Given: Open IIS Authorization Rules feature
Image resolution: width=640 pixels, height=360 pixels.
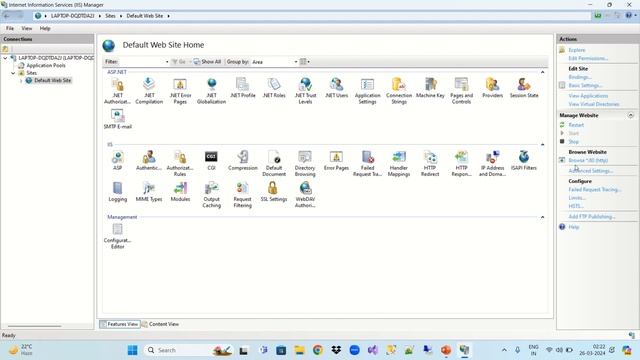Looking at the screenshot, I should (x=180, y=163).
